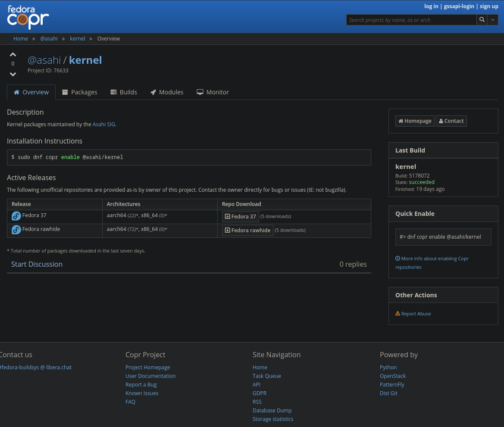This screenshot has height=427, width=504.
Task: Click the 'succeeded' build state text
Action: [x=421, y=182]
